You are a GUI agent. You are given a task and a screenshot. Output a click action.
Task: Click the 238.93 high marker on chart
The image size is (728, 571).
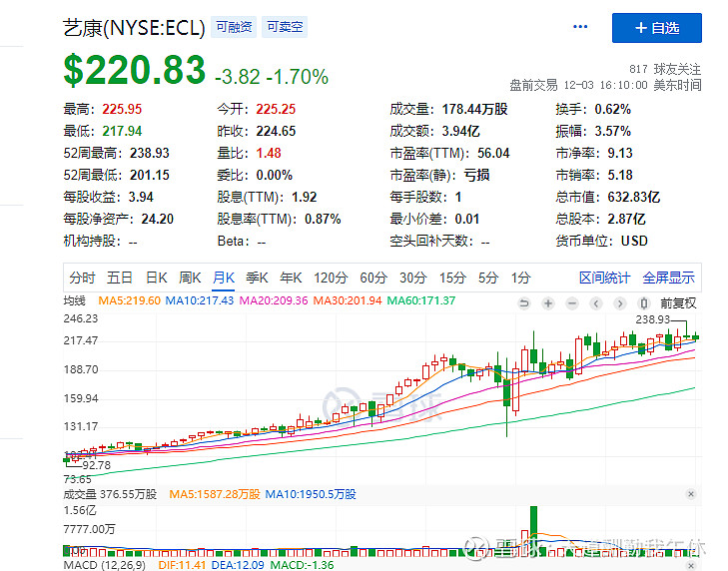tap(653, 319)
